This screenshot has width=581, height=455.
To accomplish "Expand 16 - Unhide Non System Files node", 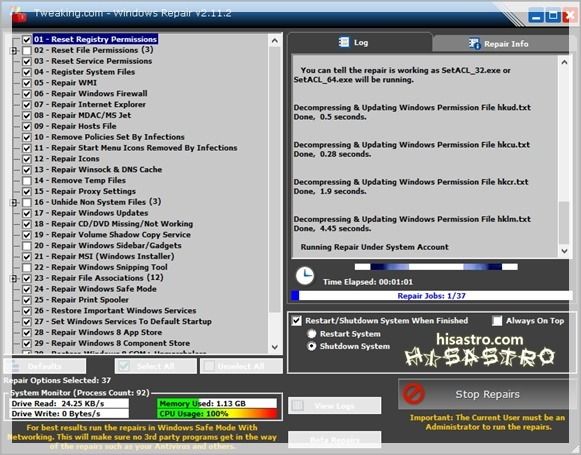I will [14, 203].
